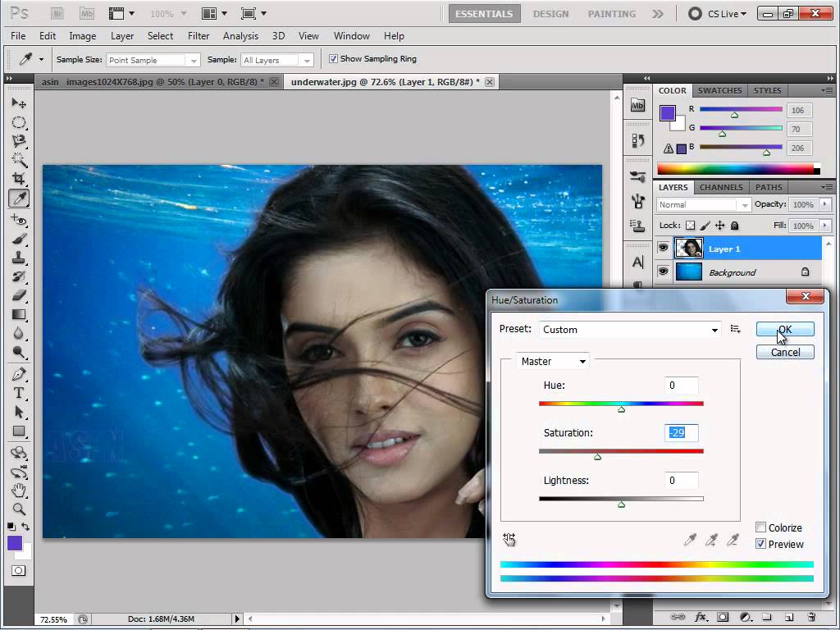Switch to the Channels tab
The image size is (840, 630).
(720, 187)
